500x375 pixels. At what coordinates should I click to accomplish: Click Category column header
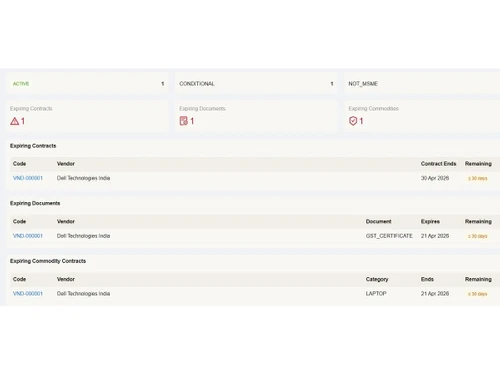tap(377, 279)
